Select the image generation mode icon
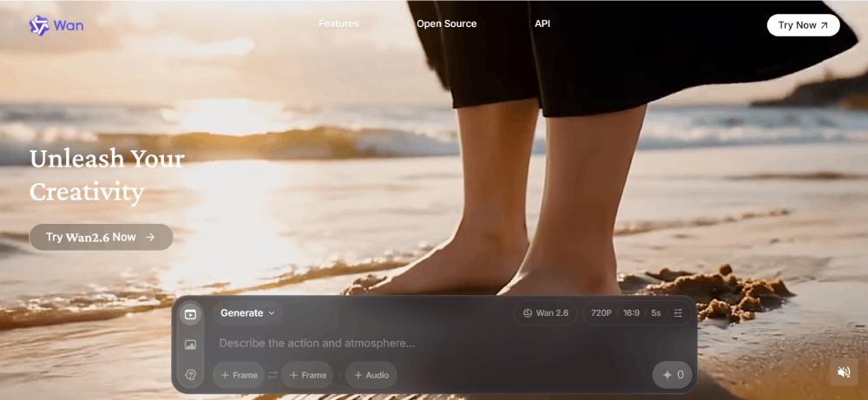The width and height of the screenshot is (868, 400). pyautogui.click(x=190, y=344)
